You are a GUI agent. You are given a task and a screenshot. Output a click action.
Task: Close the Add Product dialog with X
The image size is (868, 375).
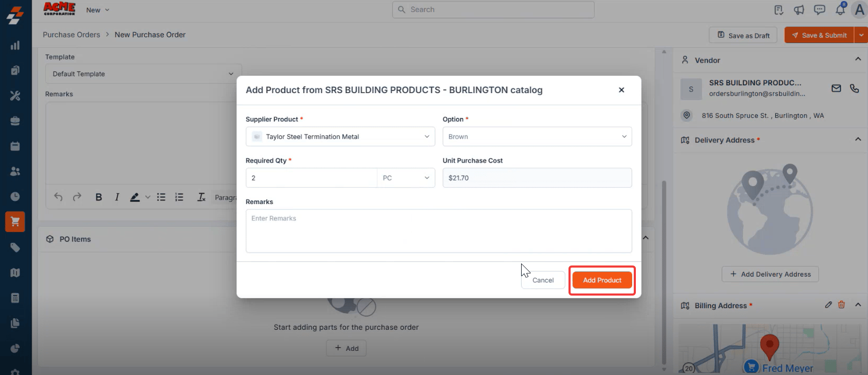621,90
